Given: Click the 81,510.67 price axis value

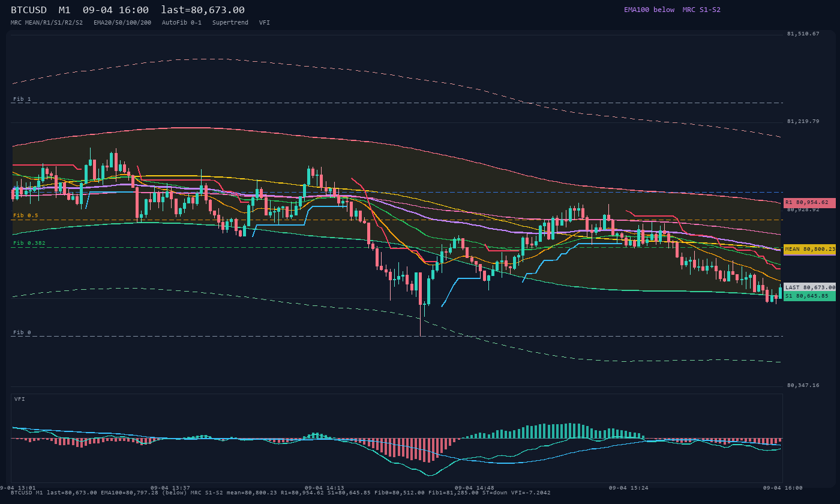Looking at the screenshot, I should coord(803,34).
